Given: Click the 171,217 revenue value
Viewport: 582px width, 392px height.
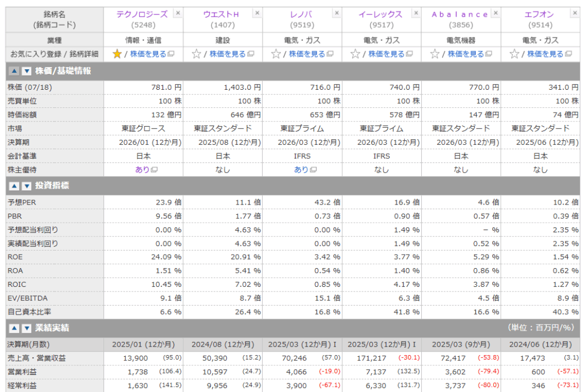Looking at the screenshot, I should point(372,358).
